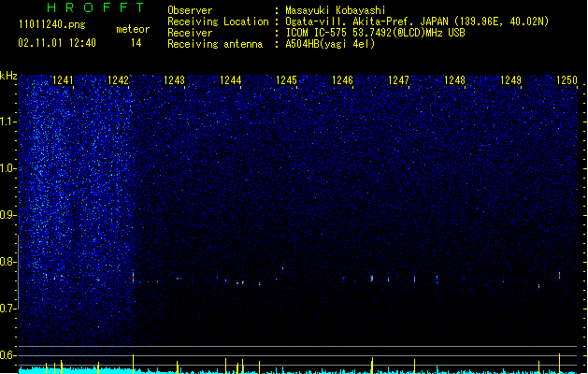Click the 0.8 kHz axis label

click(7, 262)
